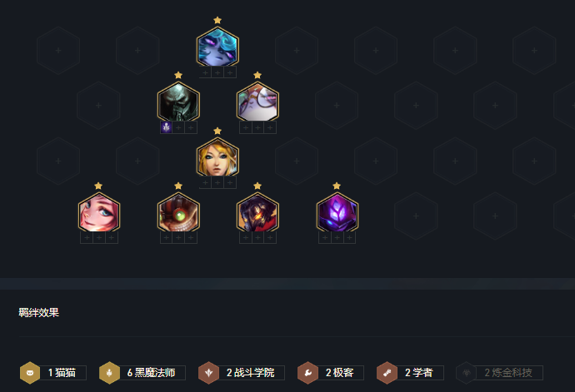Image resolution: width=575 pixels, height=392 pixels.
Task: Click the Ziggs goggles champion portrait
Action: click(x=178, y=213)
